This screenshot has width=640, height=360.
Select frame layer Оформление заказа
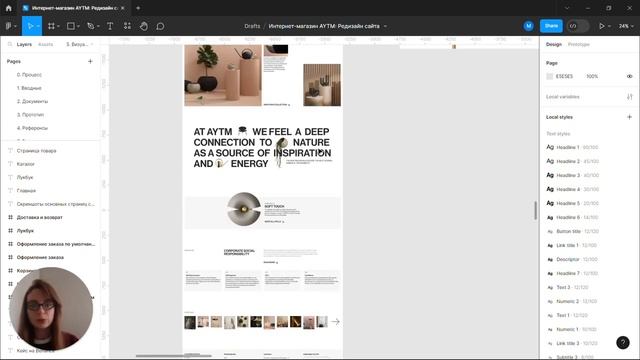pos(40,258)
